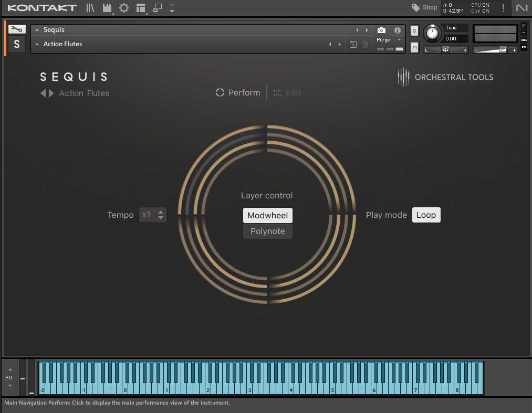This screenshot has height=413, width=532.
Task: Click the Shop tag icon
Action: pyautogui.click(x=415, y=7)
